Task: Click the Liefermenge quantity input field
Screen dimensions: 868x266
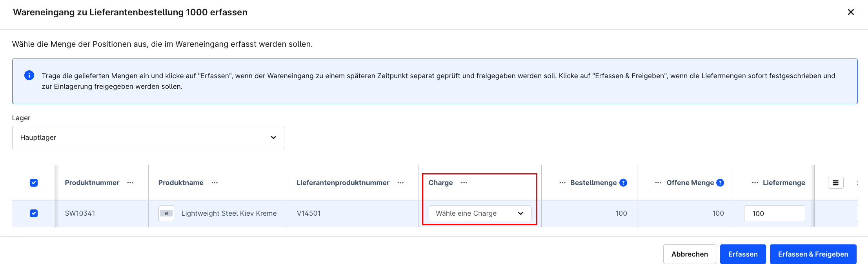Action: click(x=774, y=213)
